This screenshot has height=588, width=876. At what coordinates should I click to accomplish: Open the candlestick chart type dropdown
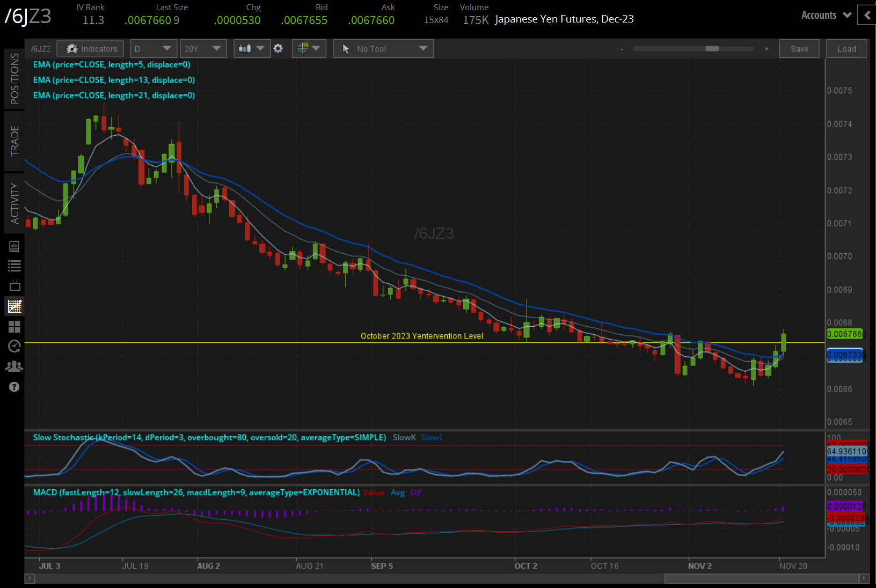(251, 49)
